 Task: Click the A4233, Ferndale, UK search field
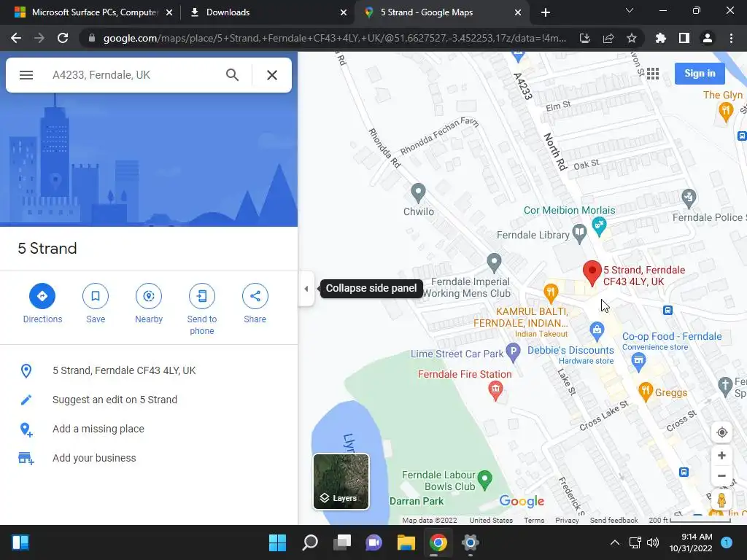[x=133, y=75]
